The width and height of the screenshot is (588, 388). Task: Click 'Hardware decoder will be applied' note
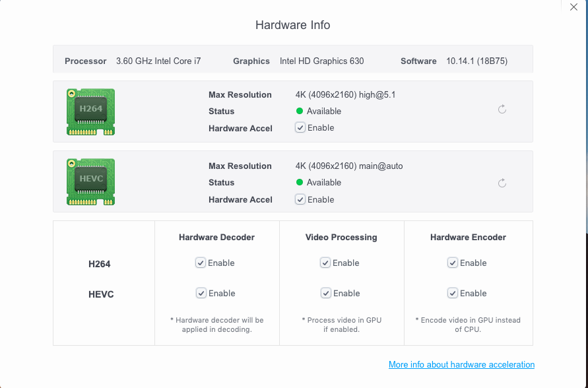216,325
